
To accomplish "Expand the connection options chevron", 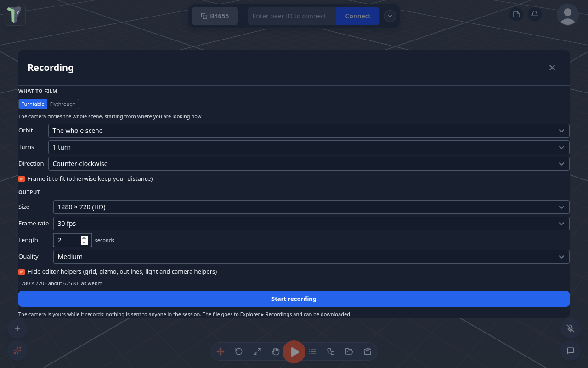I will [x=390, y=16].
